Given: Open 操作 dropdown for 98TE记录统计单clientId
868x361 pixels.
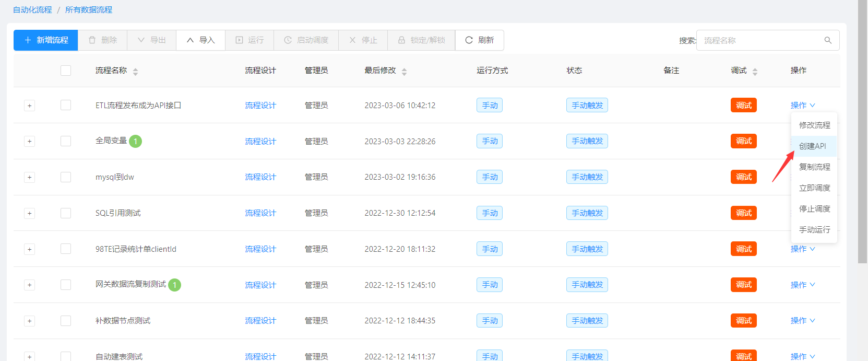Looking at the screenshot, I should pyautogui.click(x=803, y=249).
